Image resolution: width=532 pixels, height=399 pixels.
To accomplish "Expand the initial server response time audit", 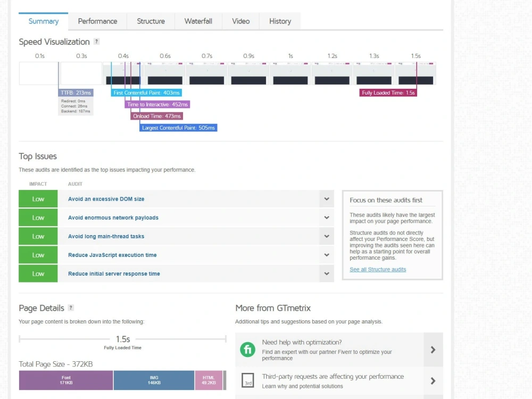I will coord(327,273).
